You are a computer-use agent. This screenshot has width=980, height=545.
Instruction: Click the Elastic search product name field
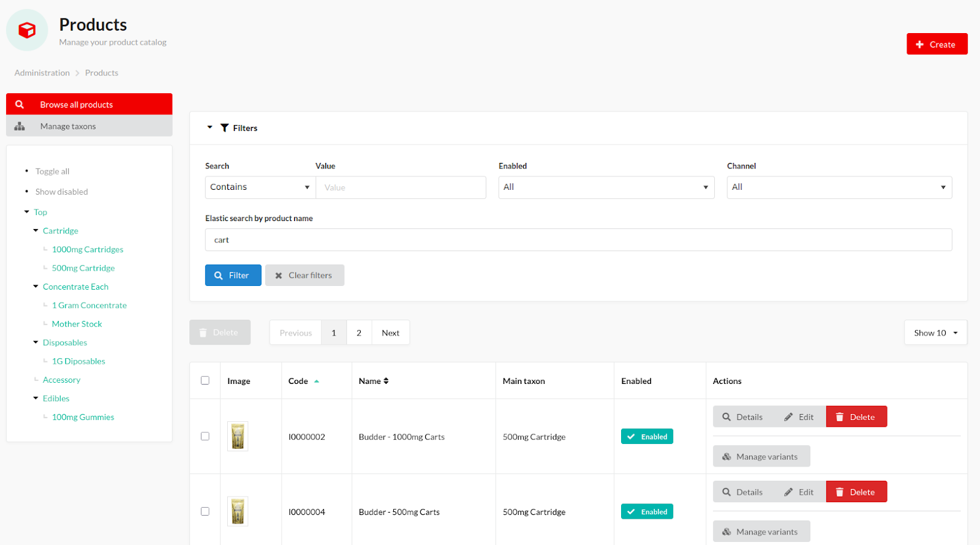(x=578, y=240)
